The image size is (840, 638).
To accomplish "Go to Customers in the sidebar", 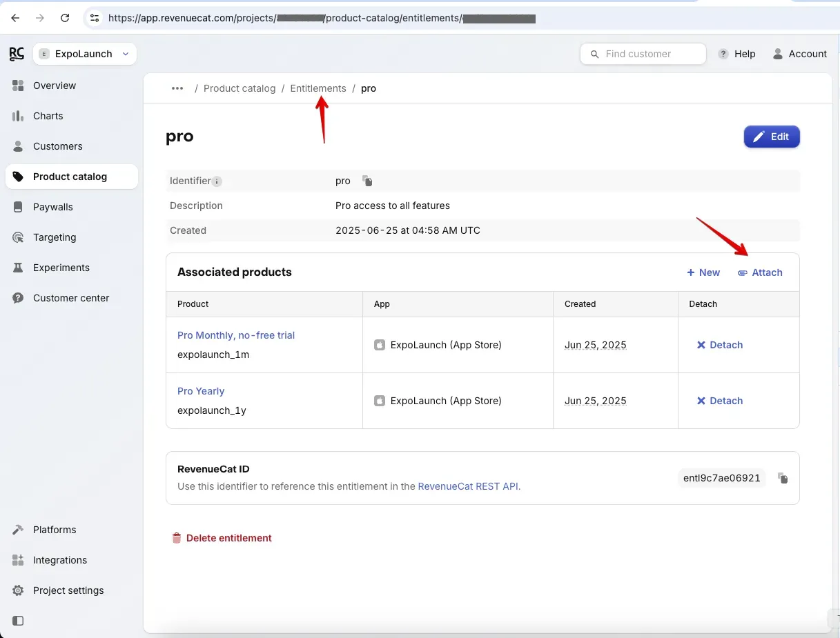I will pyautogui.click(x=72, y=146).
